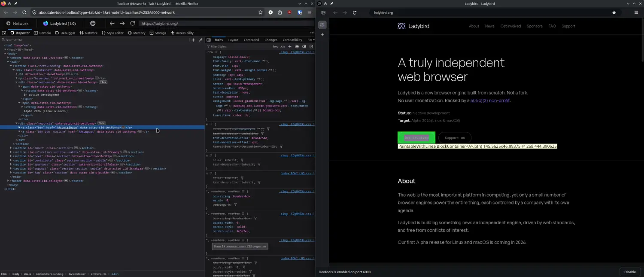
Task: Toggle the .cls classes panel
Action: (283, 46)
